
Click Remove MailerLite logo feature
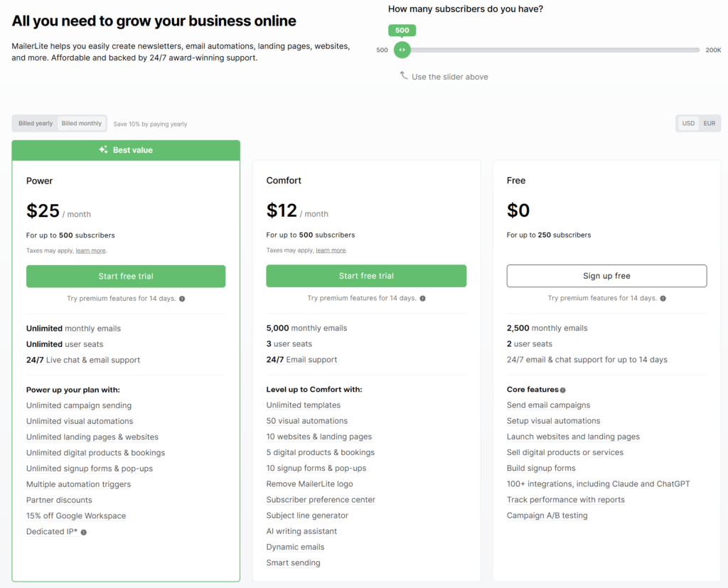(310, 484)
